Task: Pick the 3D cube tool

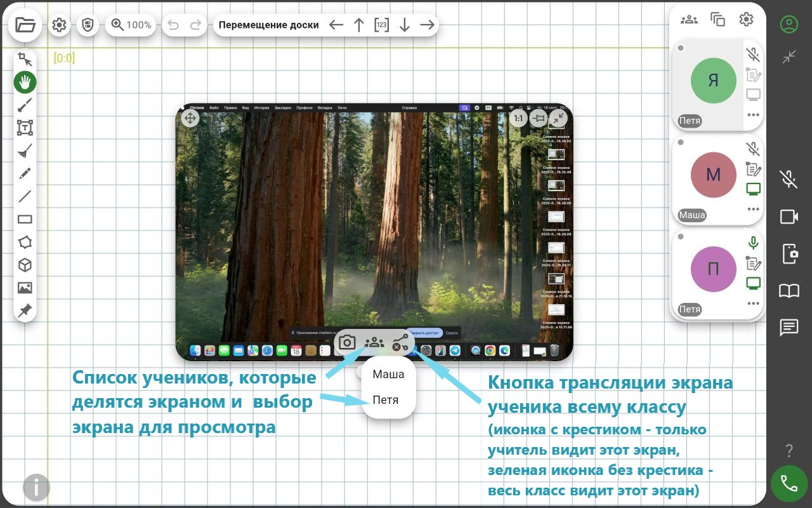Action: click(x=25, y=265)
